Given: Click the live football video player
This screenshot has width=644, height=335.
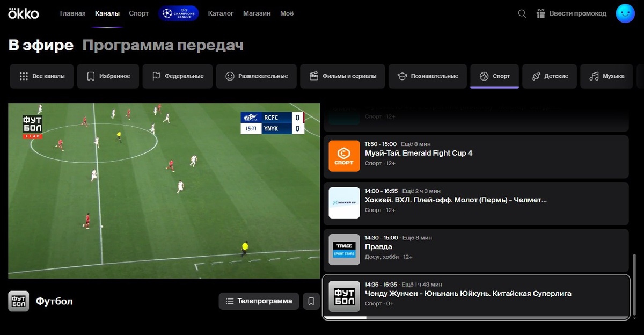Looking at the screenshot, I should pos(164,191).
